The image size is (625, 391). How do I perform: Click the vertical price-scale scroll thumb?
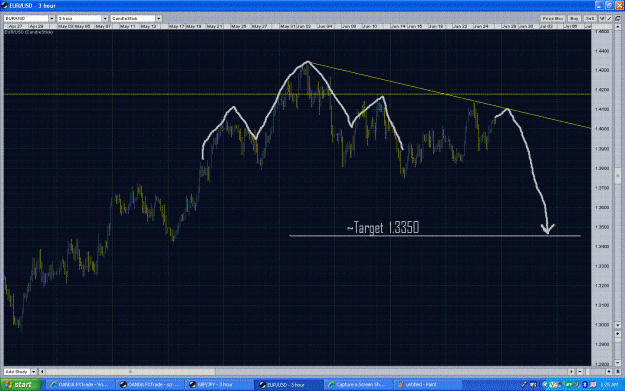[618, 175]
